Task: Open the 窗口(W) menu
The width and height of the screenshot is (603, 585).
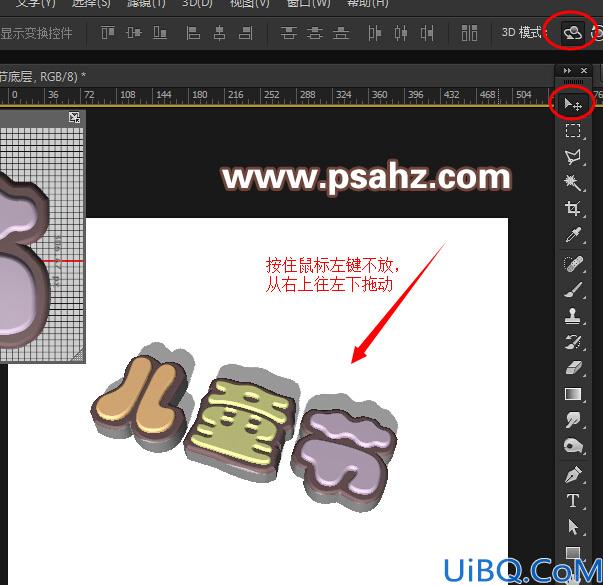Action: coord(308,3)
